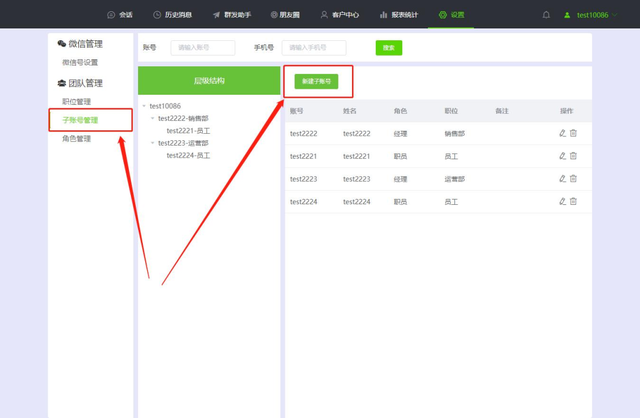The height and width of the screenshot is (418, 640).
Task: Click the 经理 role in the test2223 row
Action: [x=400, y=179]
